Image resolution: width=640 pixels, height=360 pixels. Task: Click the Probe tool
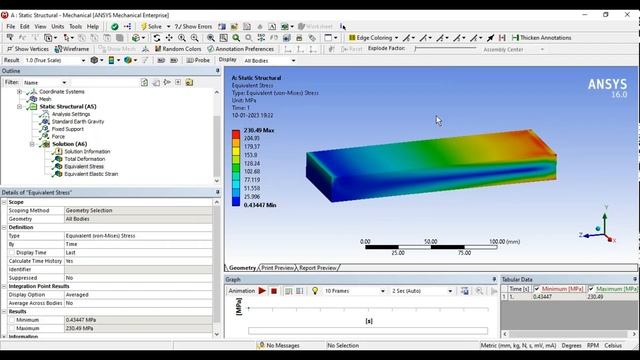click(x=198, y=60)
